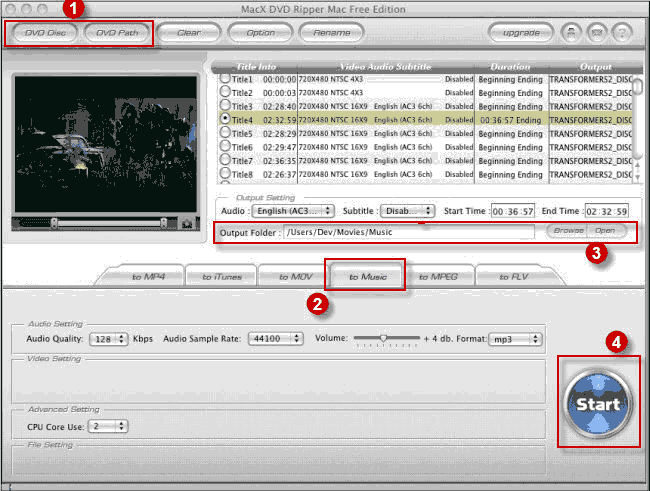Open the Audio Quality 128 dropdown
This screenshot has height=491, width=650.
[109, 339]
